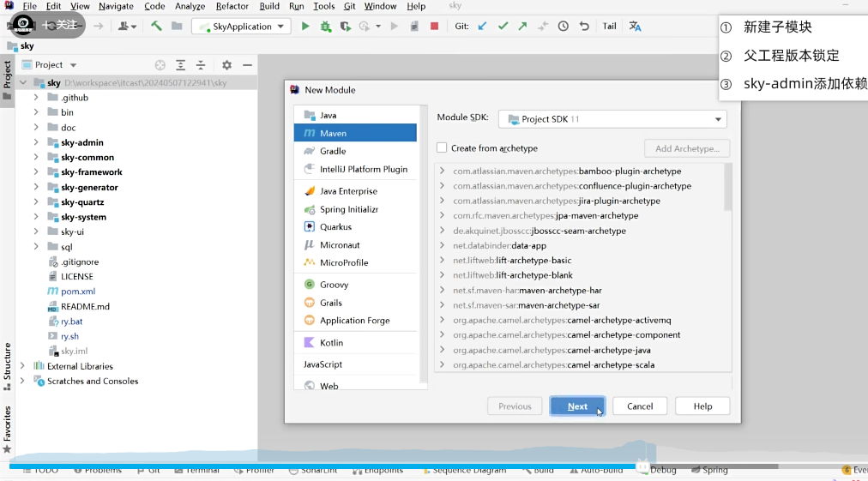Image resolution: width=868 pixels, height=481 pixels.
Task: Click Next in New Module dialog
Action: (x=577, y=406)
